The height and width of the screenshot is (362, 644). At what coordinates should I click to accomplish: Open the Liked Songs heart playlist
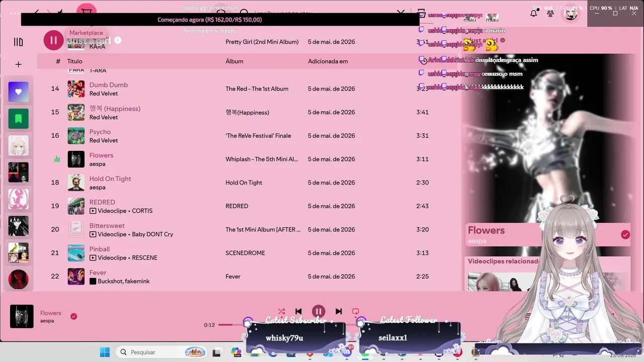[19, 92]
